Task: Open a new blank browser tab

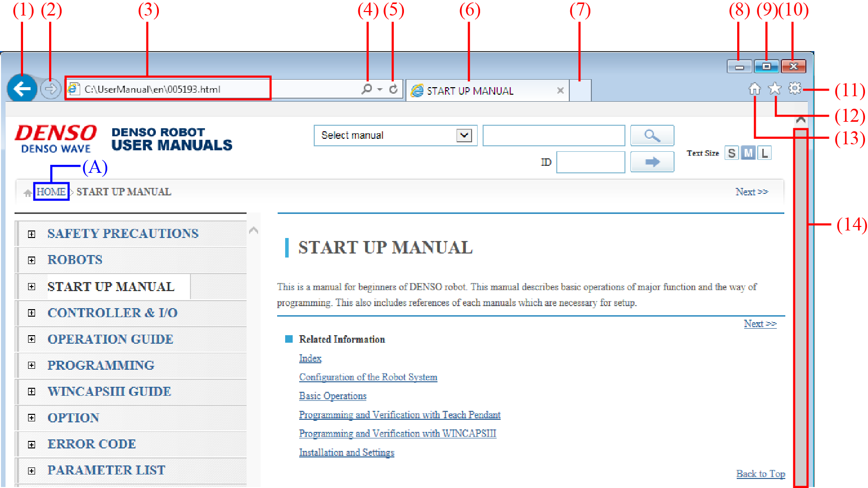Action: [580, 91]
